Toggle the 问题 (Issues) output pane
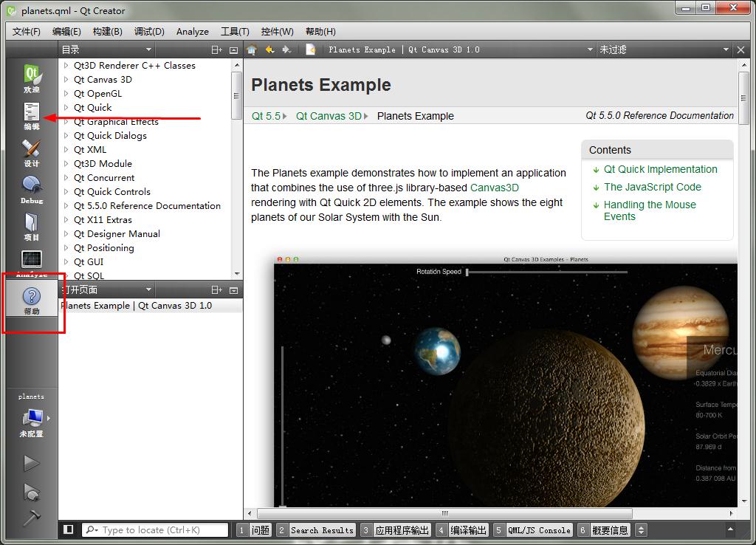Image resolution: width=756 pixels, height=545 pixels. [253, 529]
